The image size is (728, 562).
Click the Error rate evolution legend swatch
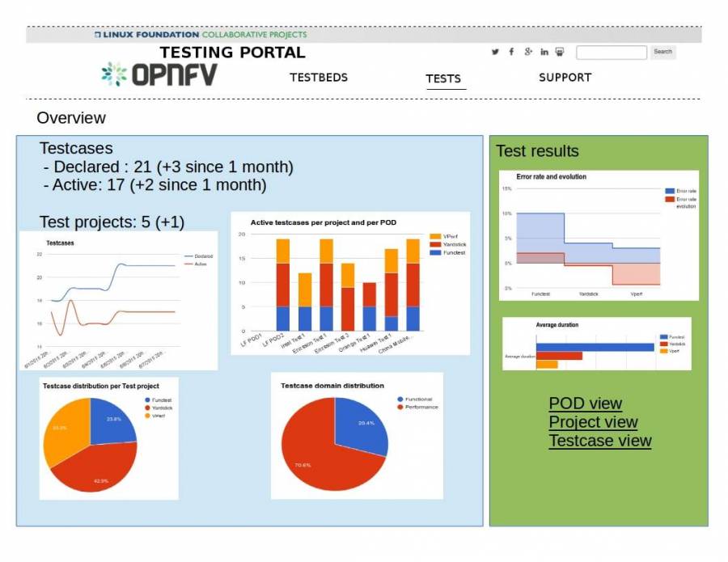(x=669, y=199)
